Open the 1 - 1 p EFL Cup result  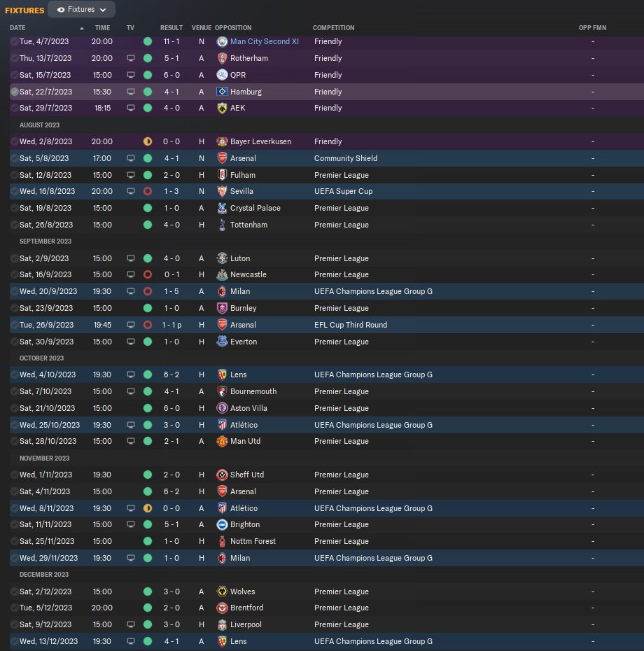[x=172, y=325]
